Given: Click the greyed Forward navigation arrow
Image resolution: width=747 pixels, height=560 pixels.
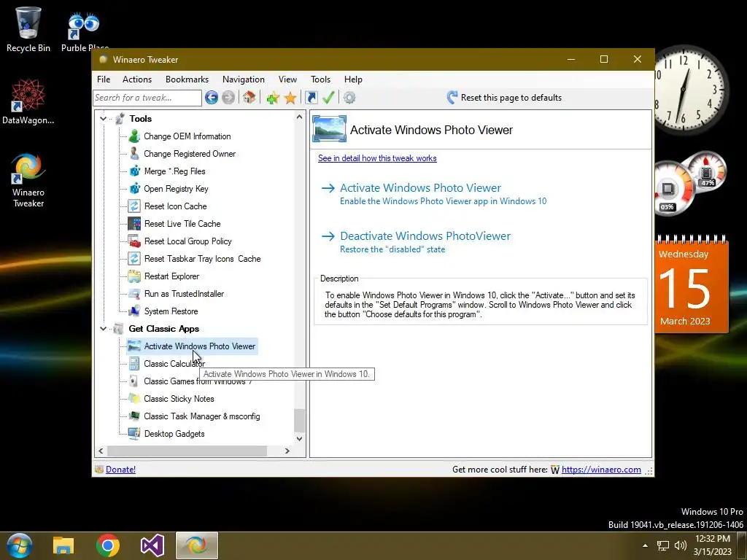Looking at the screenshot, I should (x=228, y=98).
